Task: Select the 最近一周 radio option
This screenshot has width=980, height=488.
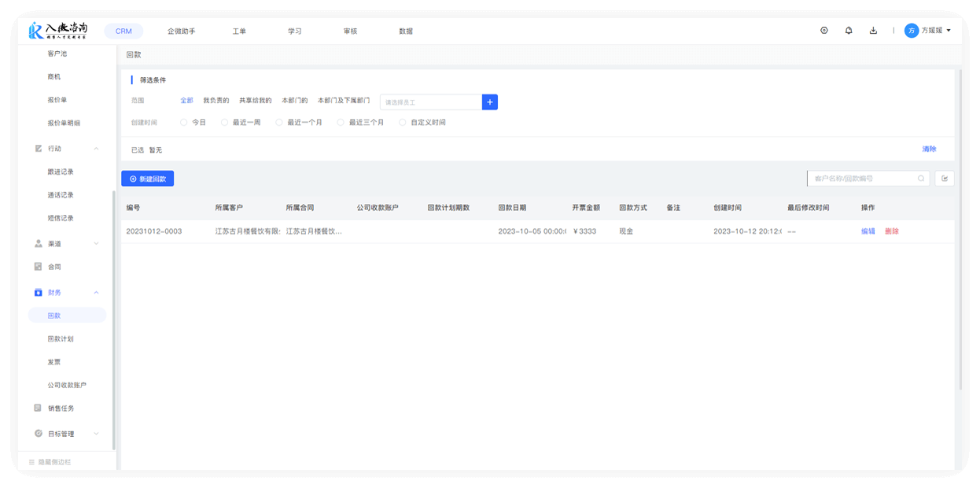Action: [x=225, y=123]
